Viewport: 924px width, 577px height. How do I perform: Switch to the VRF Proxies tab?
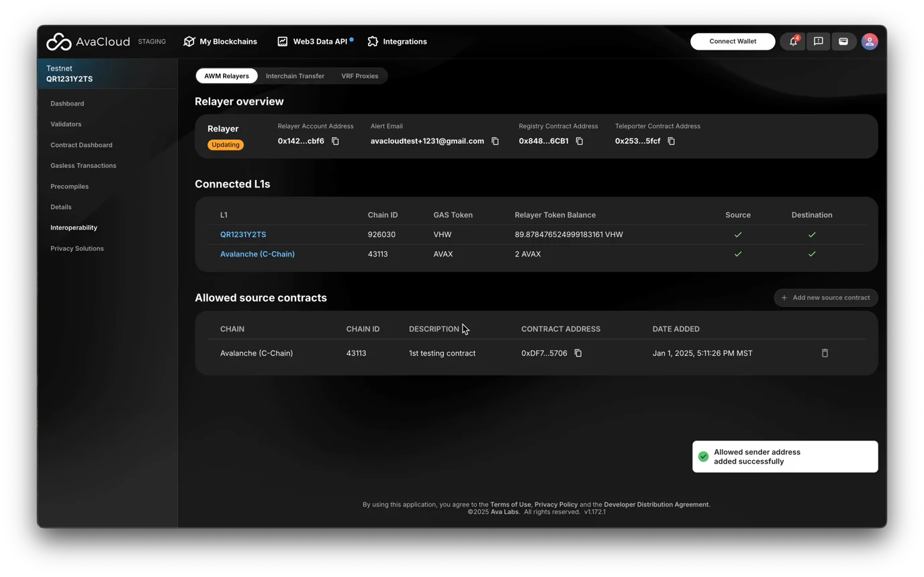point(359,76)
